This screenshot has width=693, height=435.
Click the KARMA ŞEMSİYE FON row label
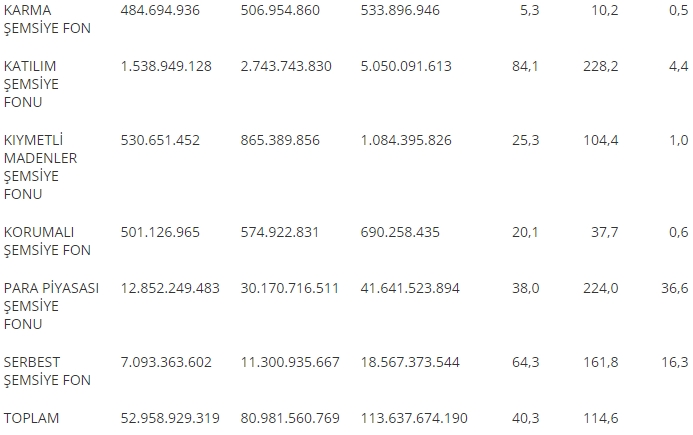(47, 19)
